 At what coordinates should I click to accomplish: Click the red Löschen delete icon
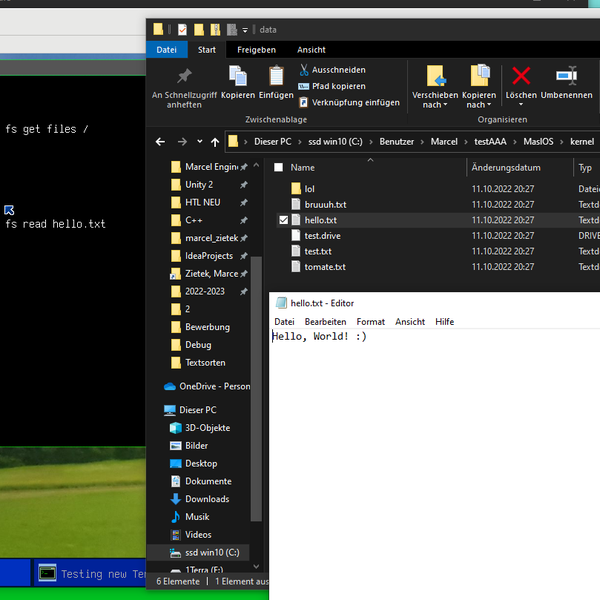pos(521,77)
